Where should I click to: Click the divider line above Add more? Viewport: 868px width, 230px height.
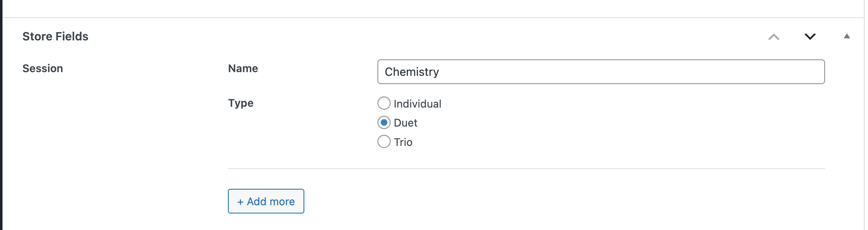[526, 169]
